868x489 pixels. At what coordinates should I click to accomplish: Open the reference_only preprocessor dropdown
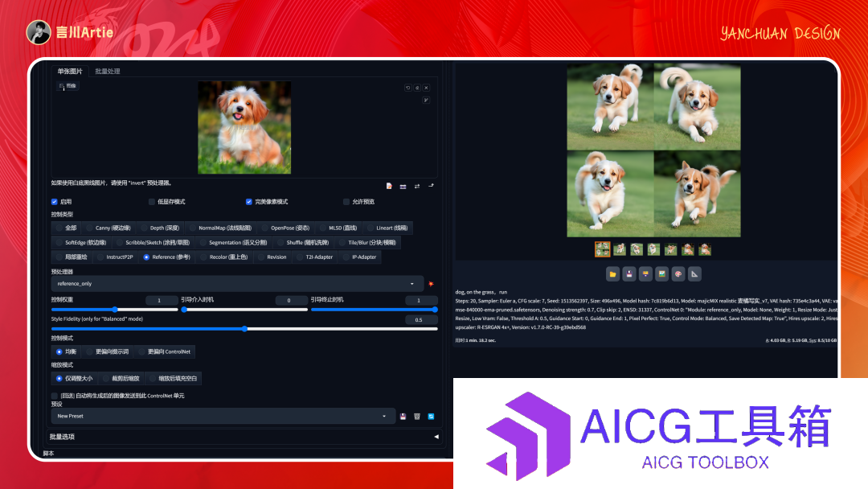click(x=237, y=284)
